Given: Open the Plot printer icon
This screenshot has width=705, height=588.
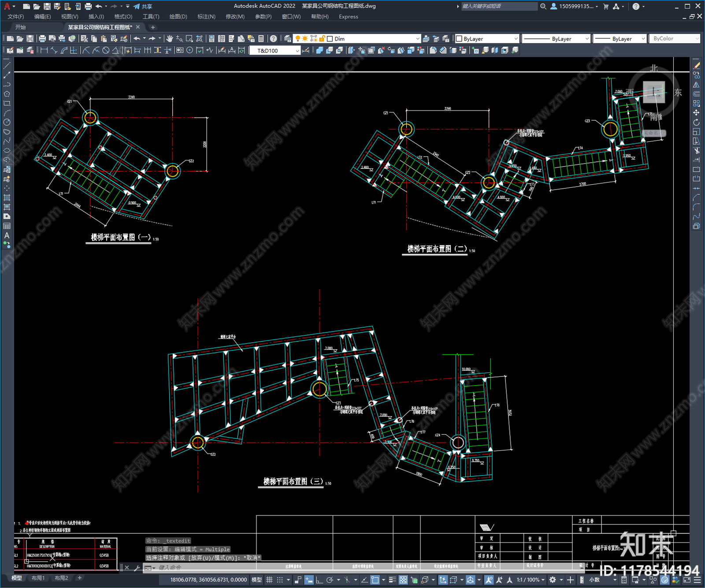Looking at the screenshot, I should 42,39.
